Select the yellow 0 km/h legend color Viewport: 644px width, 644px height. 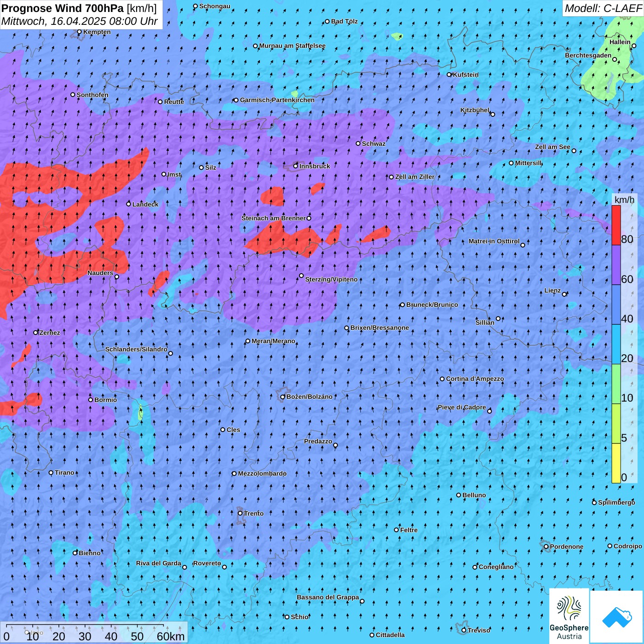[616, 463]
